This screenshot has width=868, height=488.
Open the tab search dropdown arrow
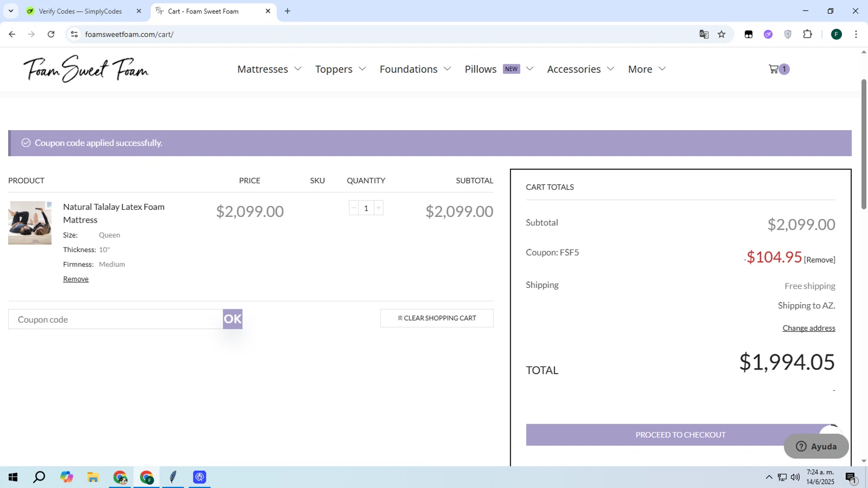[10, 11]
